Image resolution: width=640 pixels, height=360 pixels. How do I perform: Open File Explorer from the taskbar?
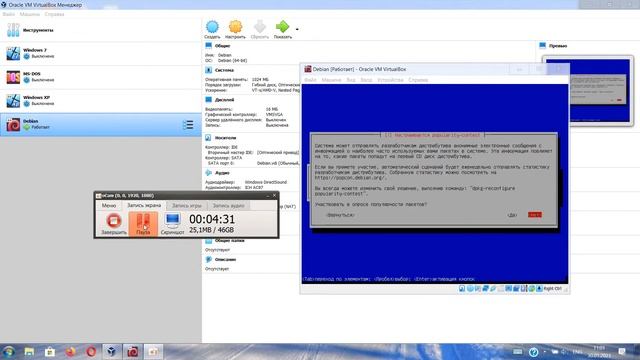(29, 352)
